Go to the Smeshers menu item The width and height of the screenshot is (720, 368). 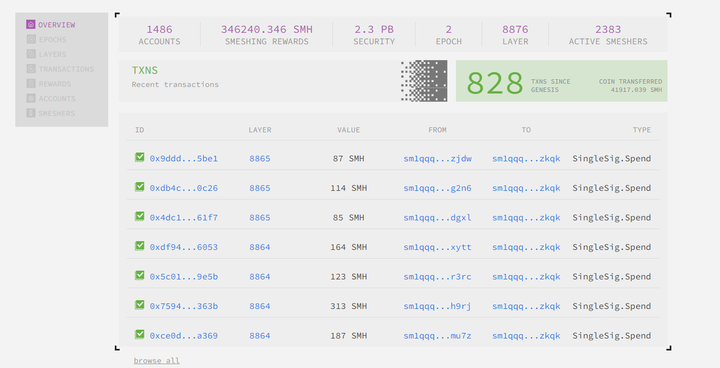(x=56, y=113)
